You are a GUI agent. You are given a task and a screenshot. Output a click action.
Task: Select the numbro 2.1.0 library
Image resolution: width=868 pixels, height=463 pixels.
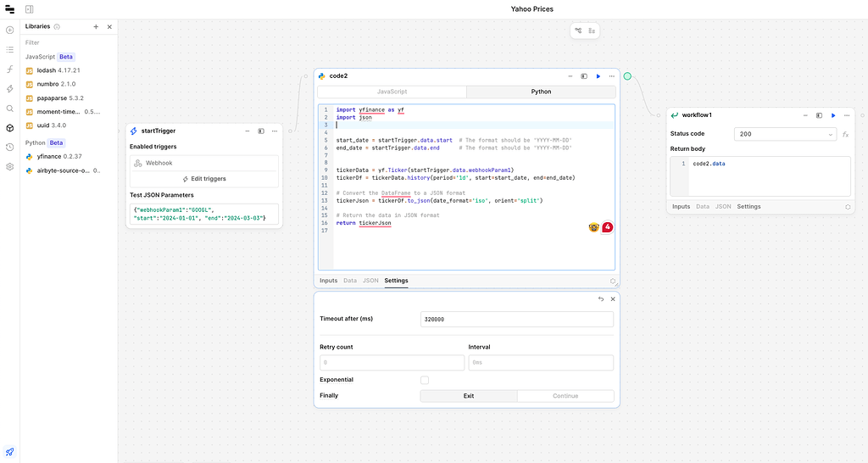[57, 84]
